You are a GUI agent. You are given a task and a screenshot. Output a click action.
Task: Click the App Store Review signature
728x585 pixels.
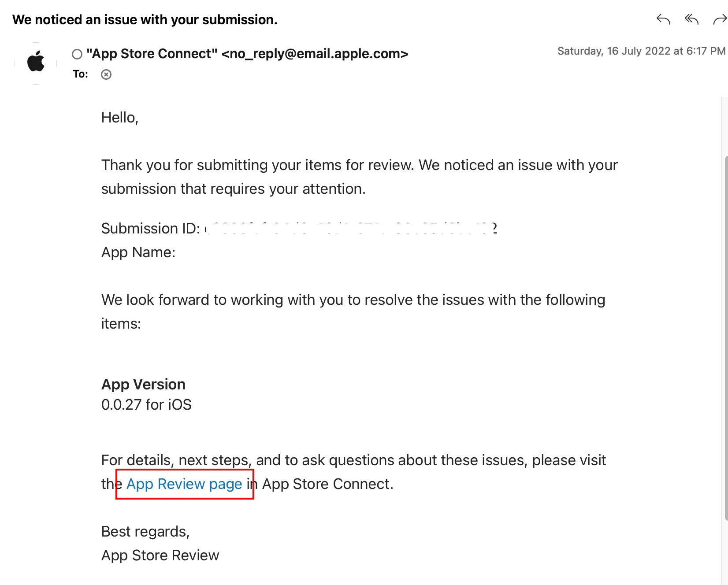(160, 555)
